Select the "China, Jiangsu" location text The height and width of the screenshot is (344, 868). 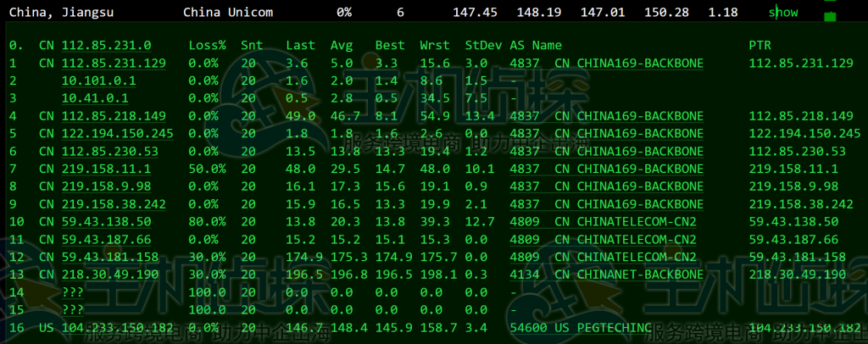point(61,12)
